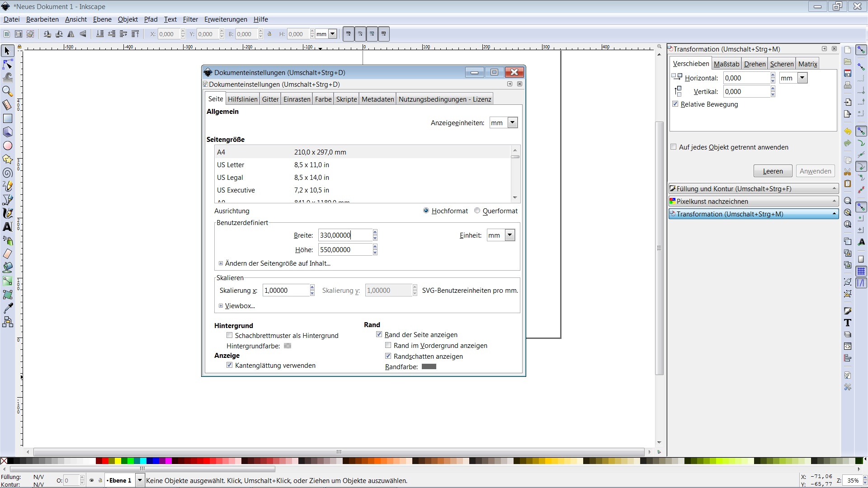This screenshot has height=488, width=868.
Task: Click the Anwenden button
Action: pyautogui.click(x=815, y=171)
